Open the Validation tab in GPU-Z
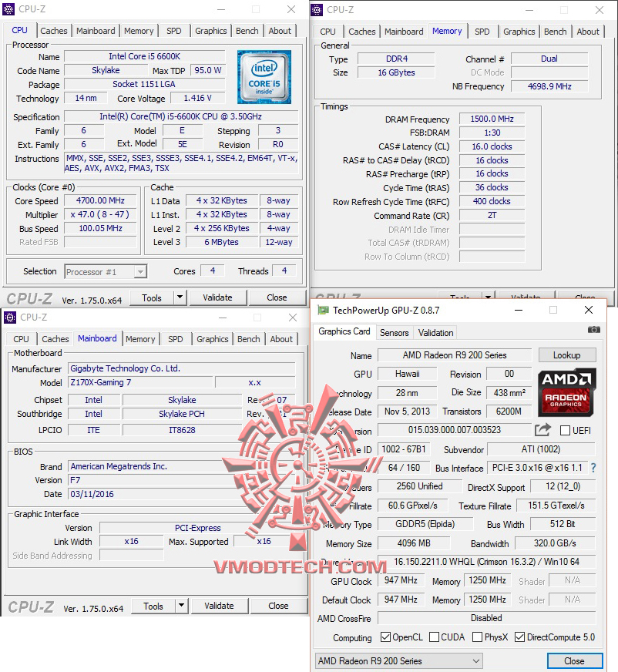The height and width of the screenshot is (672, 618). (436, 333)
